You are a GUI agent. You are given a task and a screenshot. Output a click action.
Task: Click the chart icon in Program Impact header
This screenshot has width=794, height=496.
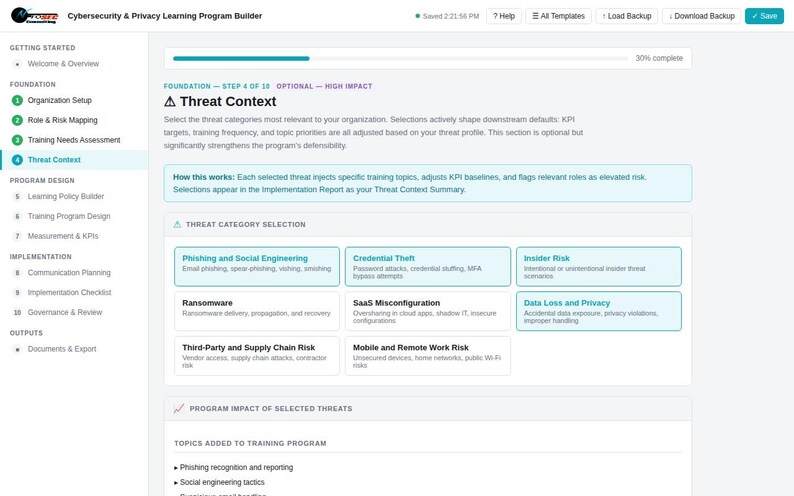pos(178,408)
